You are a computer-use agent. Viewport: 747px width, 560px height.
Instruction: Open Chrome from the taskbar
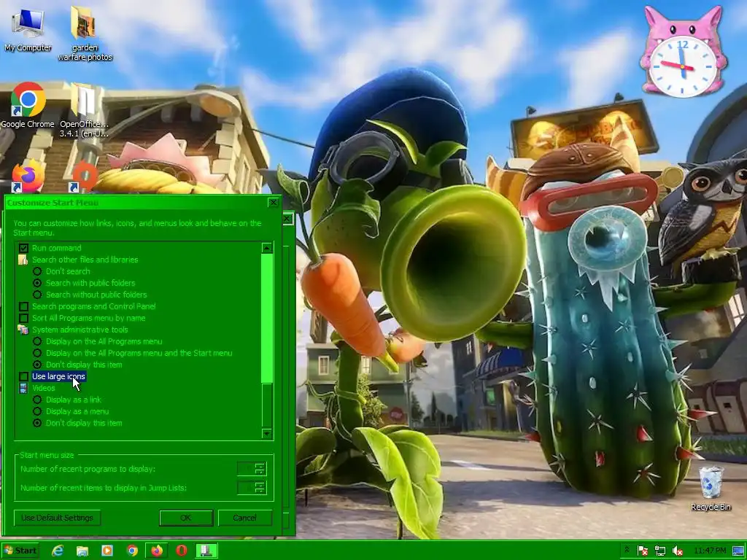tap(132, 551)
